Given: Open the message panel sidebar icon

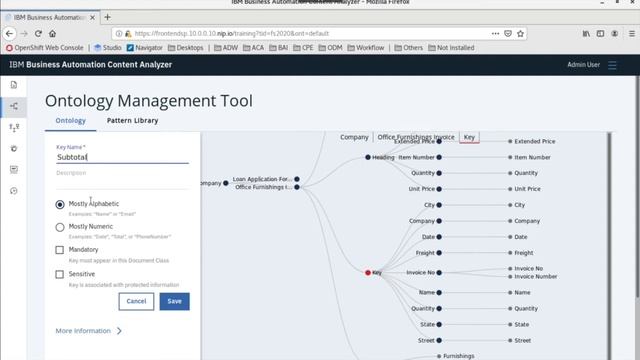Looking at the screenshot, I should [x=14, y=169].
